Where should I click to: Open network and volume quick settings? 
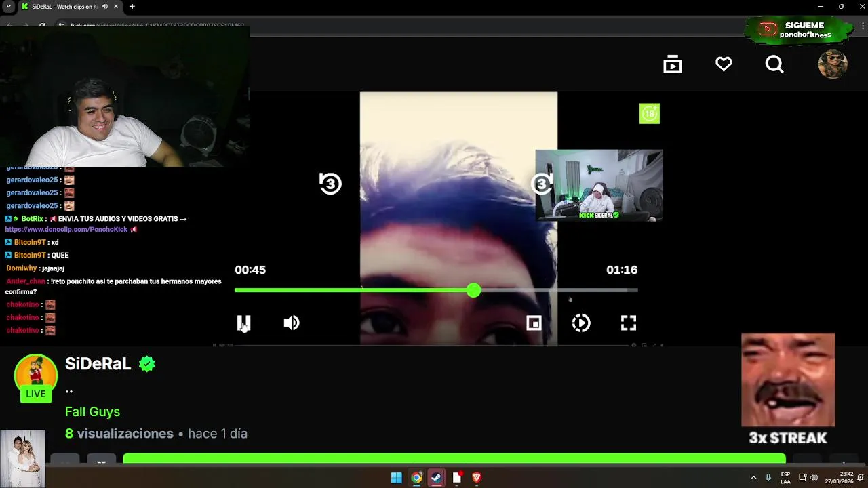pyautogui.click(x=808, y=478)
